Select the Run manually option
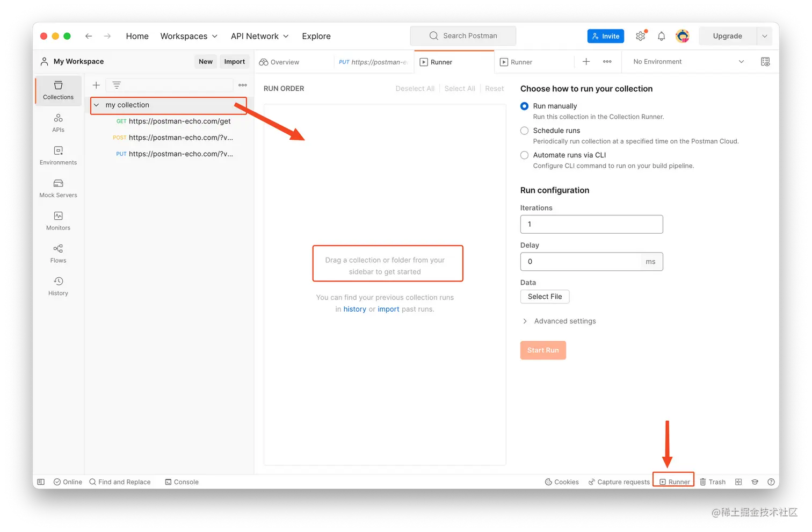This screenshot has width=812, height=532. coord(525,106)
